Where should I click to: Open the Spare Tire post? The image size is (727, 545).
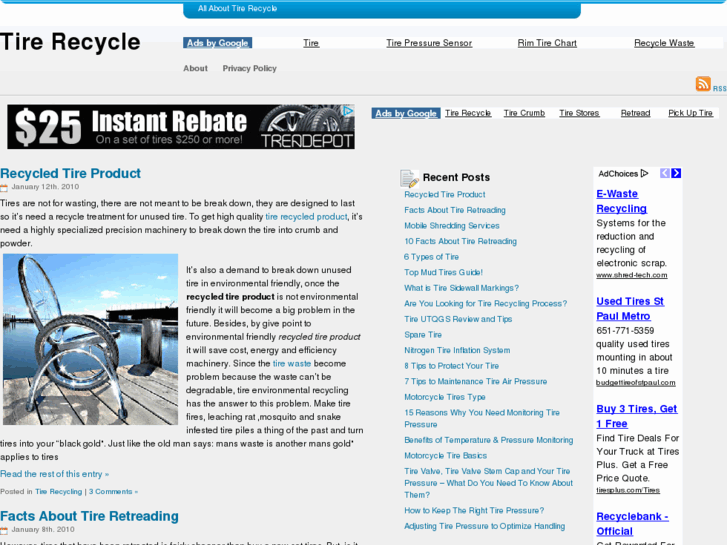pyautogui.click(x=423, y=335)
